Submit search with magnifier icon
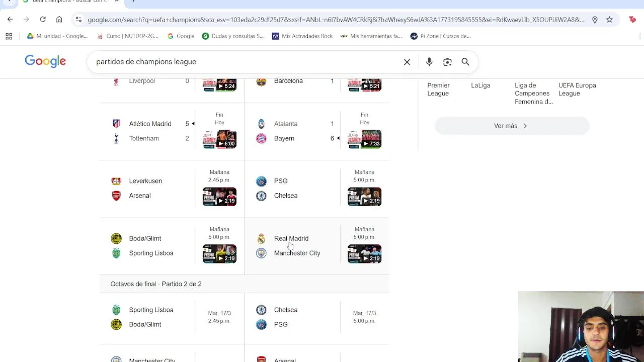The width and height of the screenshot is (644, 362). click(465, 62)
